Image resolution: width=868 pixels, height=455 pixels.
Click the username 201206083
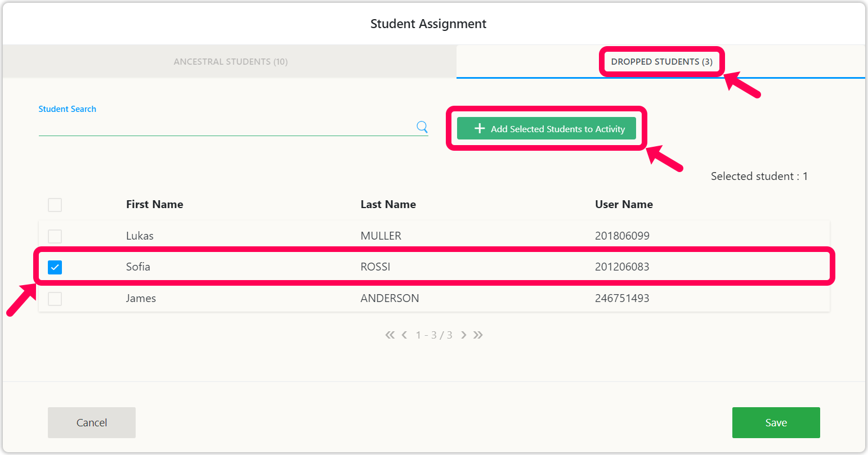pyautogui.click(x=622, y=267)
